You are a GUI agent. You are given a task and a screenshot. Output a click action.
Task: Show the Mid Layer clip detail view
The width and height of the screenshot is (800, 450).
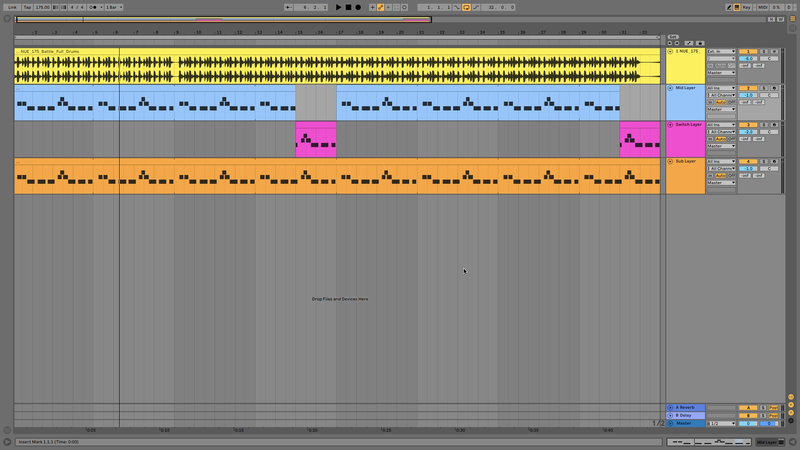(x=709, y=442)
